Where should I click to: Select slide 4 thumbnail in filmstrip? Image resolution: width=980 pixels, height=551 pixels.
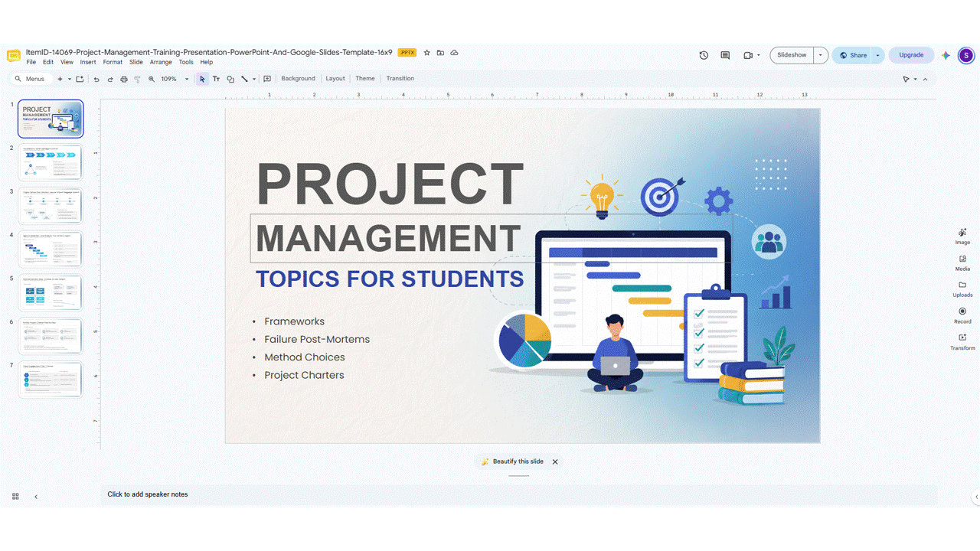51,249
